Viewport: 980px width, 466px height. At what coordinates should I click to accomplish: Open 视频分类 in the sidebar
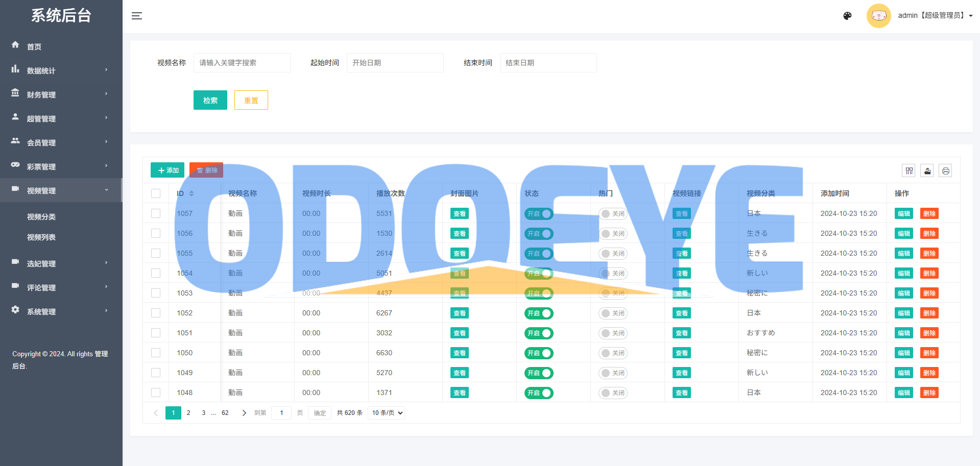click(x=41, y=217)
